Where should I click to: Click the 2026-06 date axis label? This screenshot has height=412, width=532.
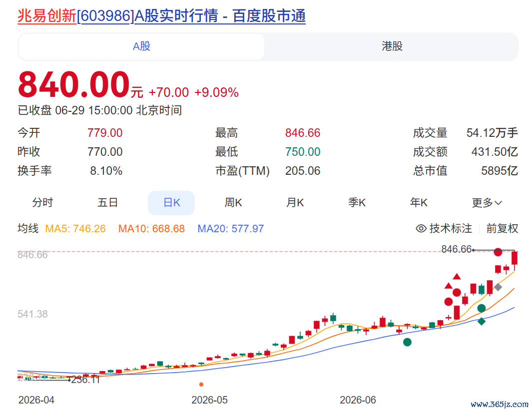(358, 400)
